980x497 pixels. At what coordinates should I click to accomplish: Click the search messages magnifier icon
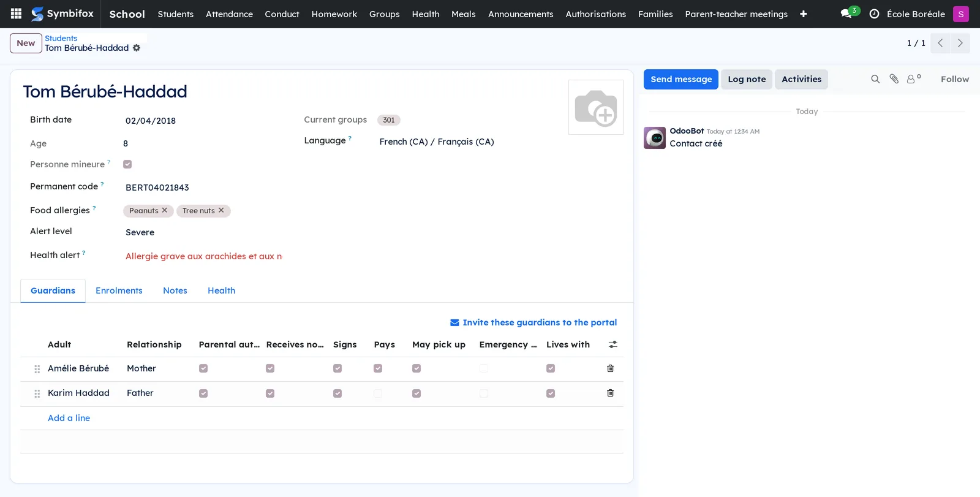[x=875, y=79]
